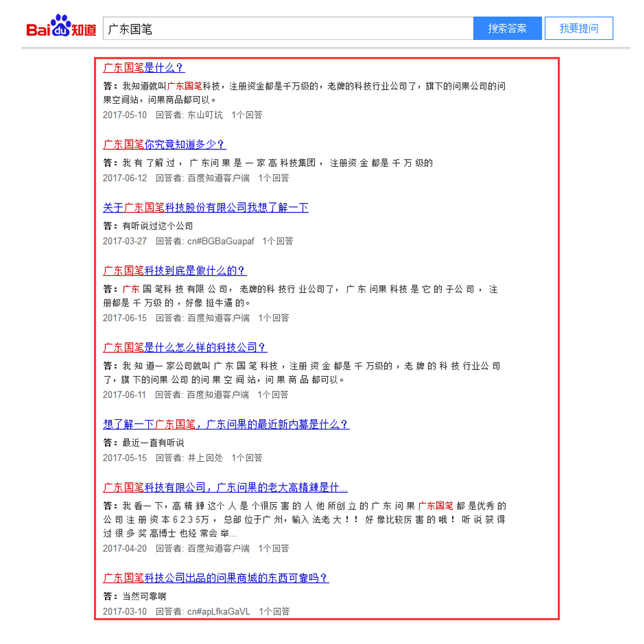Focus the search box containing 广东国笔
The height and width of the screenshot is (644, 644).
click(x=289, y=28)
